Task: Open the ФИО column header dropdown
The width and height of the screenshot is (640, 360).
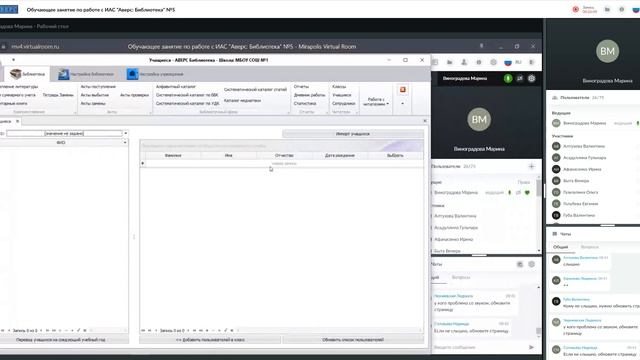Action: pyautogui.click(x=125, y=142)
